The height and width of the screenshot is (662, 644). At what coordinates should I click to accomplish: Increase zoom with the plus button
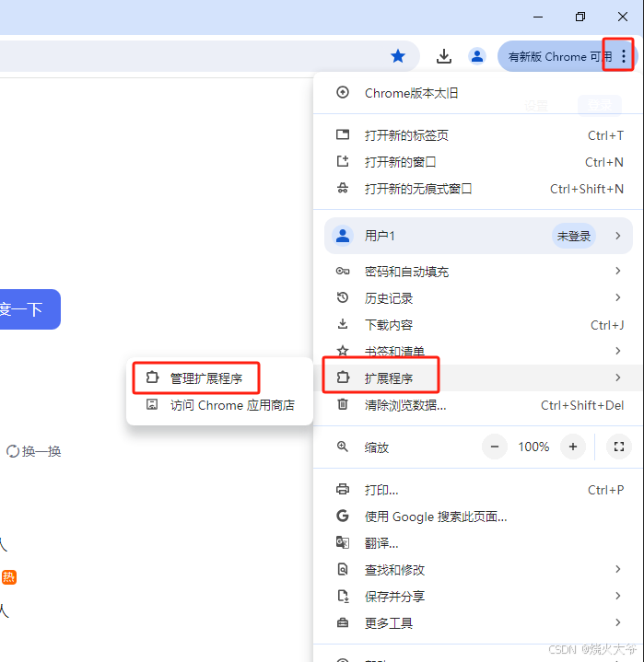[573, 447]
